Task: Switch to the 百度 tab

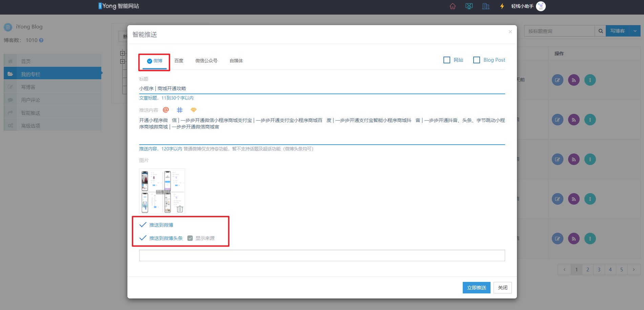Action: point(179,61)
